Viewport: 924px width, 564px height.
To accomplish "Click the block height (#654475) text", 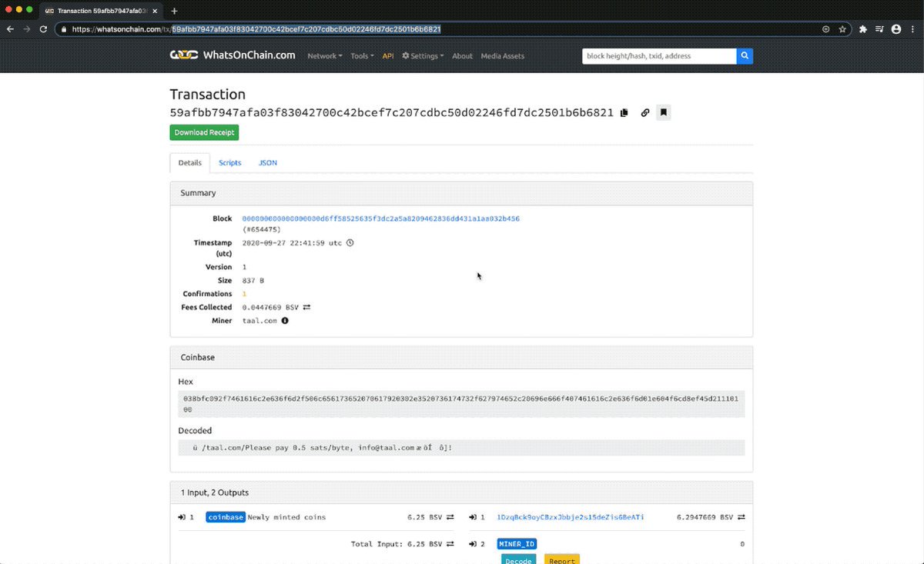I will [x=261, y=229].
